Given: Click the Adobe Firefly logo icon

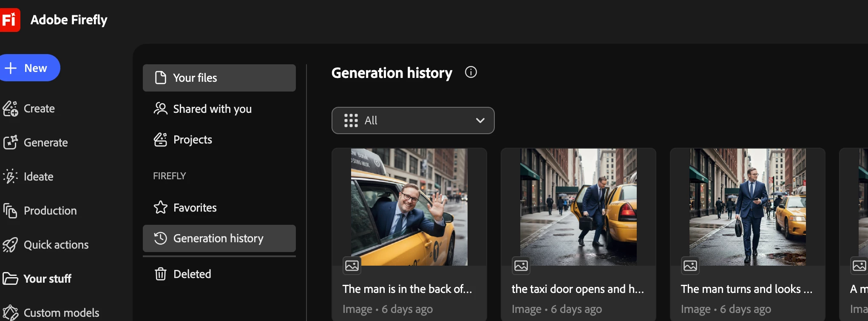Looking at the screenshot, I should [10, 20].
